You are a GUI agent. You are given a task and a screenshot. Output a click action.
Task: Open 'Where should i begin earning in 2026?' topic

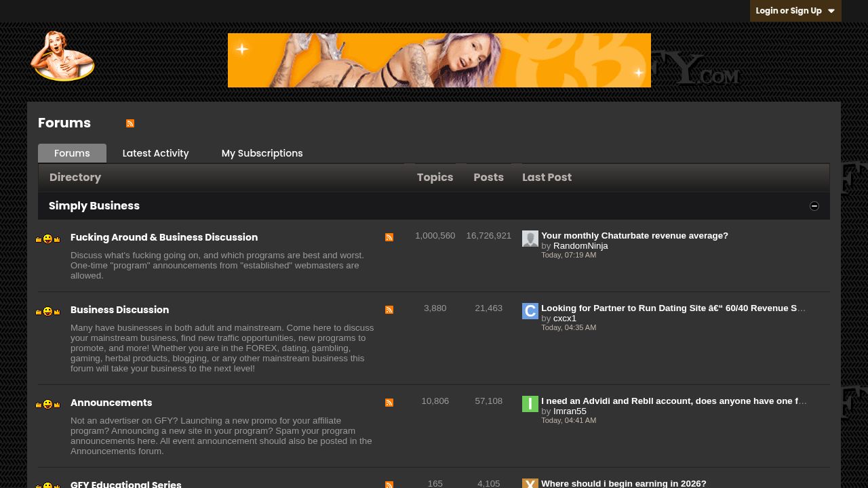[x=624, y=483]
